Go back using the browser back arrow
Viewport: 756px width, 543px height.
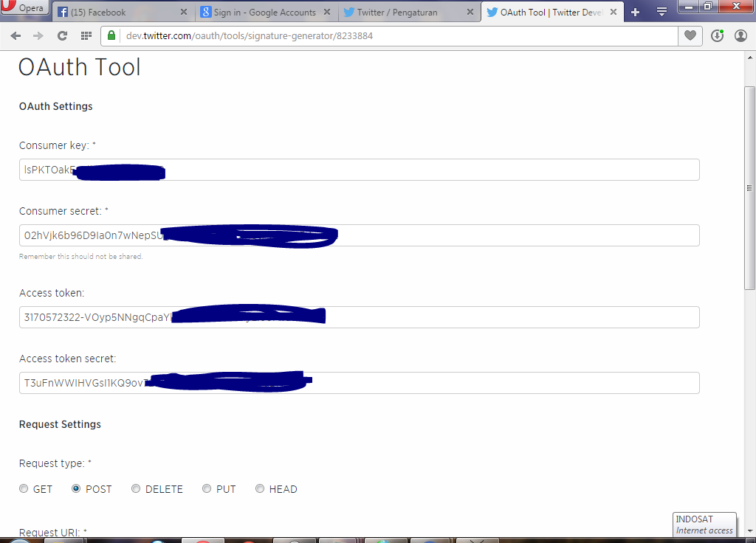tap(16, 35)
